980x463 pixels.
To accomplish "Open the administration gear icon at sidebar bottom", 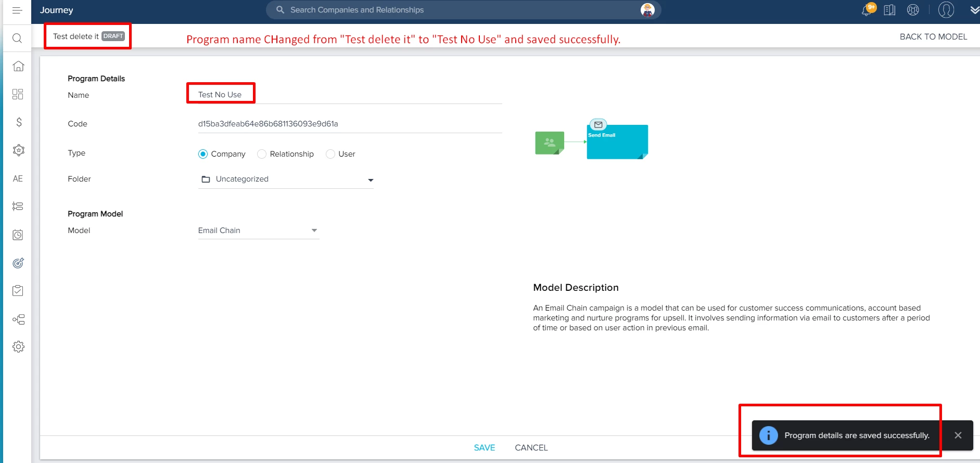I will (x=18, y=346).
